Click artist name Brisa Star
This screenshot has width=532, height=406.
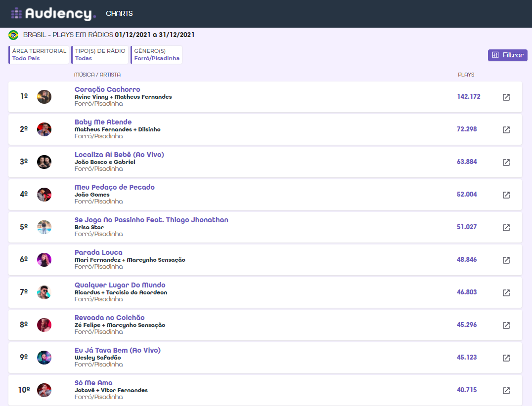click(x=89, y=227)
